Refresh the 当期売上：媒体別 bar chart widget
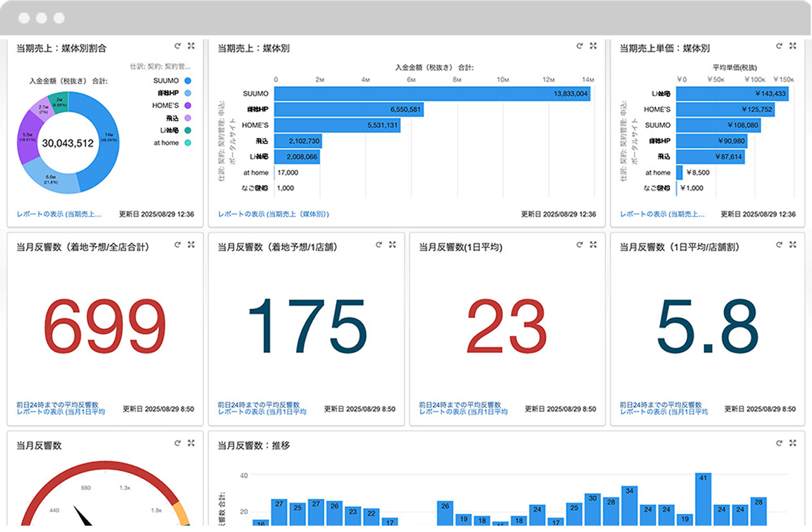The width and height of the screenshot is (812, 532). 580,46
